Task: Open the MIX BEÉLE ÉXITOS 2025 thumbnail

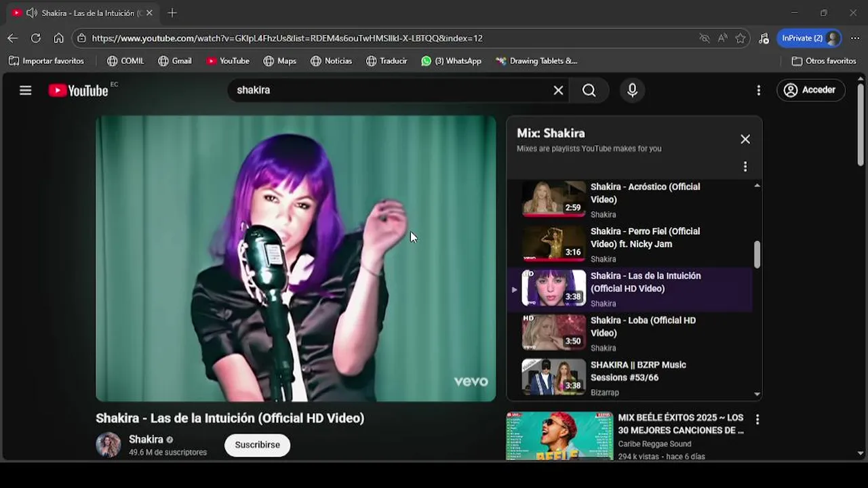Action: pos(559,436)
